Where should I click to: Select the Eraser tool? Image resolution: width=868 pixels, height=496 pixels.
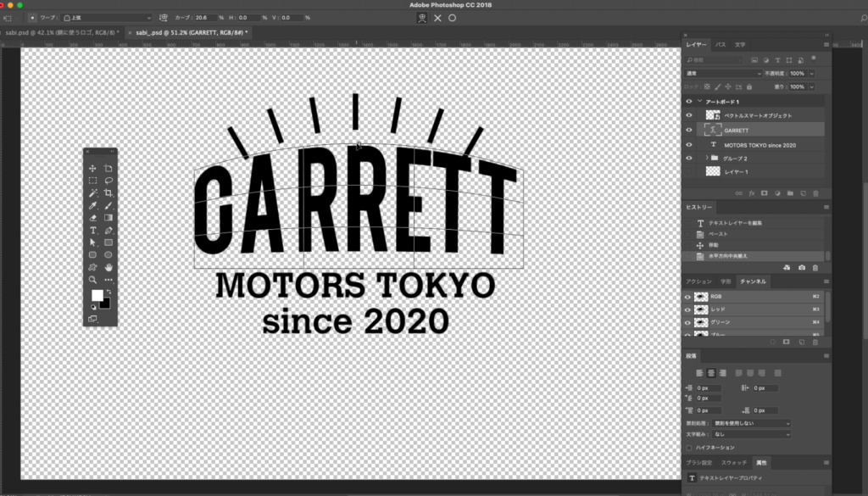[92, 218]
